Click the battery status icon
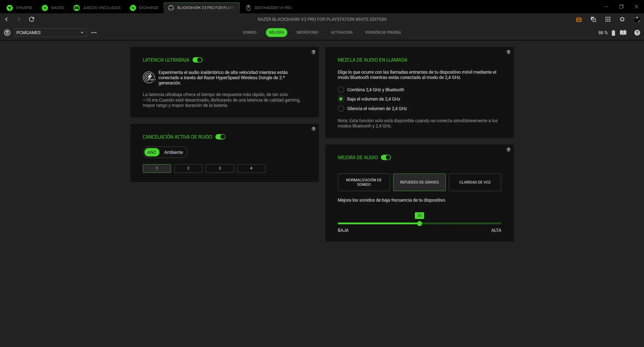644x347 pixels. [613, 33]
